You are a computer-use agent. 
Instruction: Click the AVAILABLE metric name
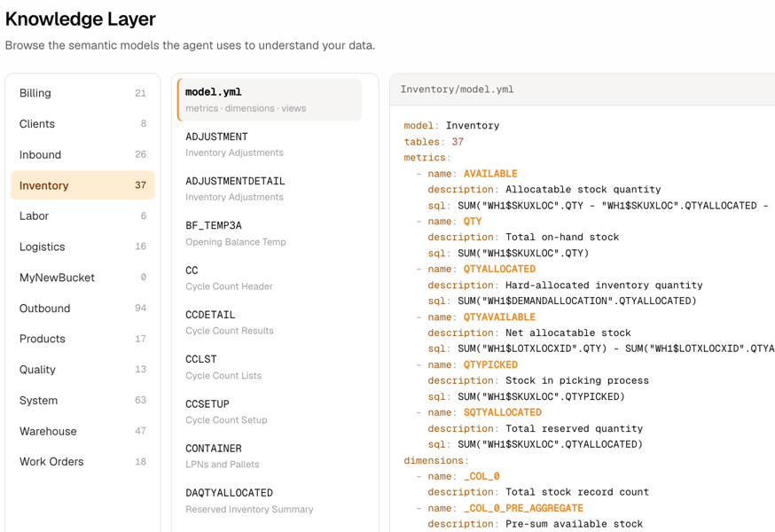point(490,174)
